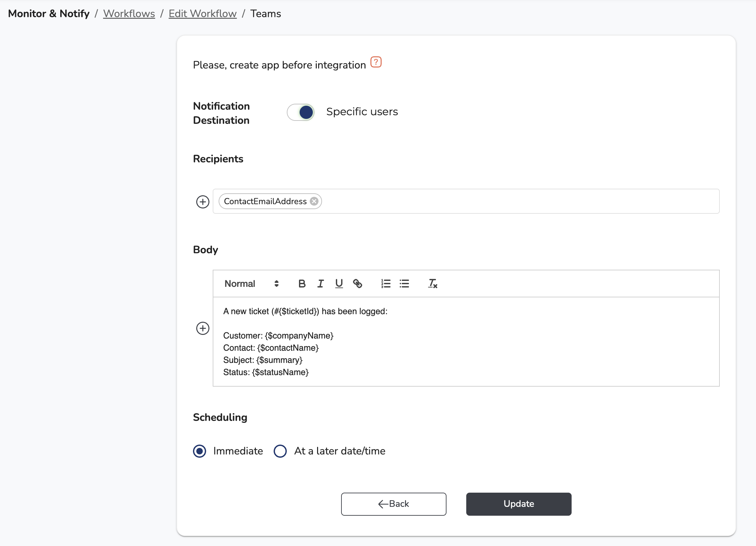Add a recipient with the plus icon
756x546 pixels.
click(202, 202)
